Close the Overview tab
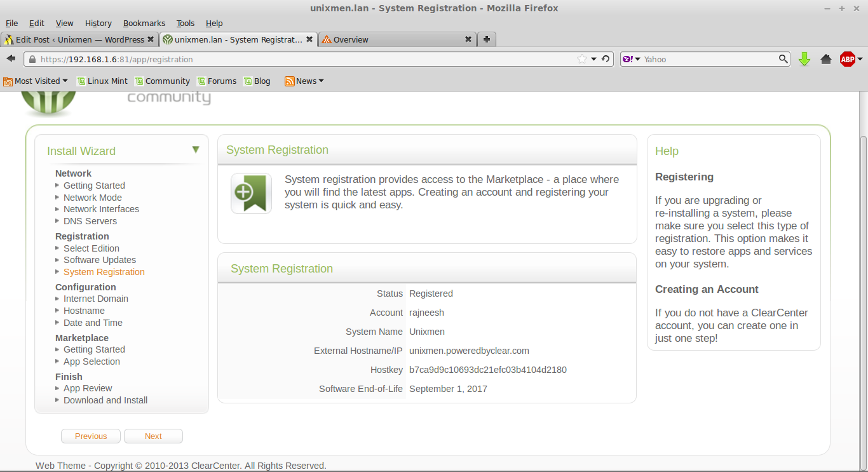This screenshot has width=868, height=472. tap(468, 39)
